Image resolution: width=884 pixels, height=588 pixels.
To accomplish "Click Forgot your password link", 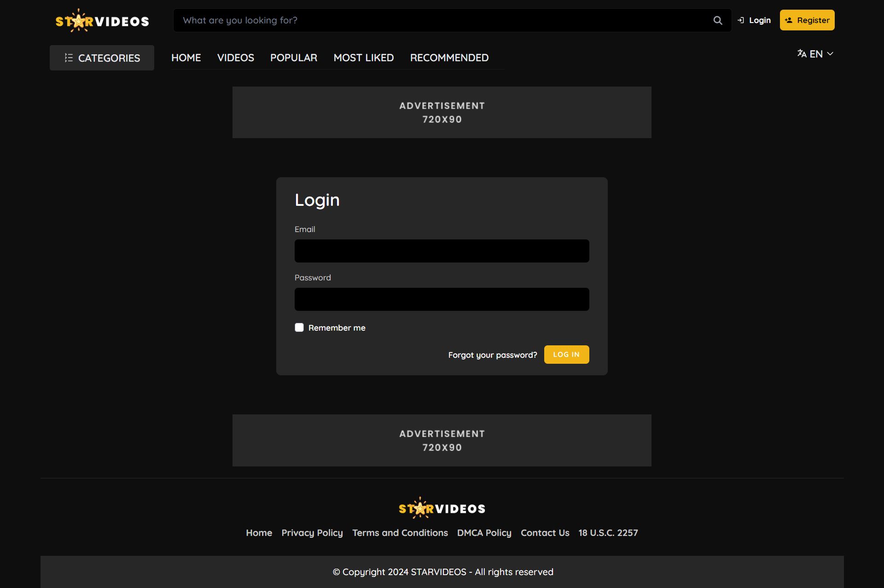I will click(492, 355).
